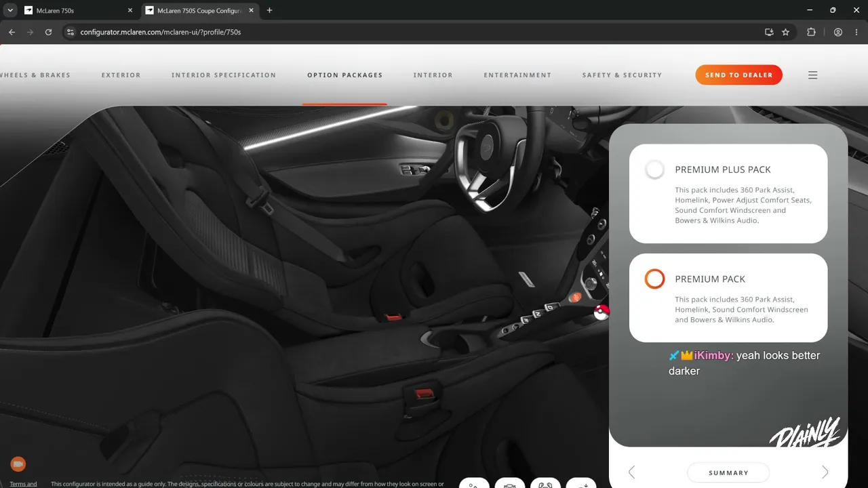The width and height of the screenshot is (868, 488).
Task: Click the Premium Pack description text
Action: click(x=742, y=310)
